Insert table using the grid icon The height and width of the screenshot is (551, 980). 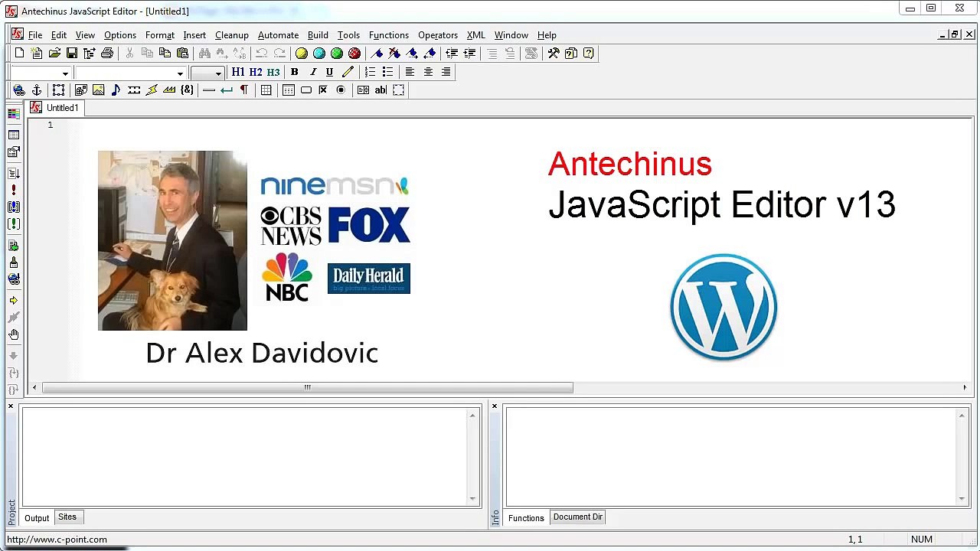[266, 90]
